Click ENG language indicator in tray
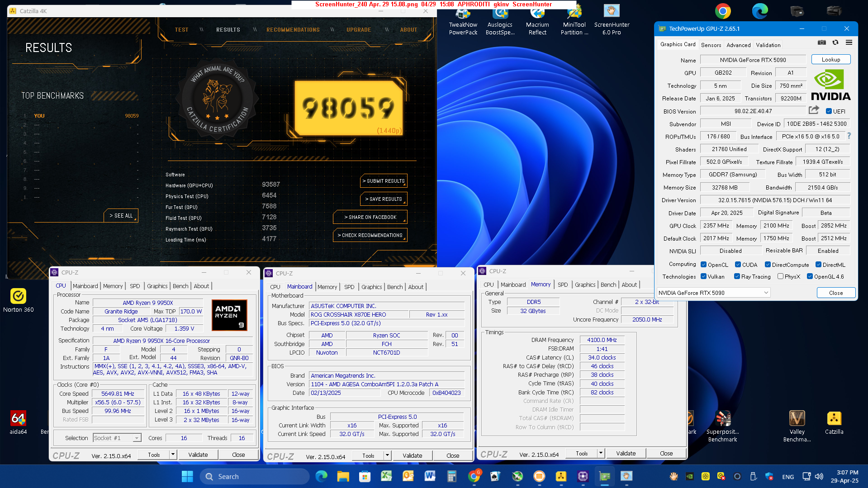The image size is (868, 488). point(788,477)
